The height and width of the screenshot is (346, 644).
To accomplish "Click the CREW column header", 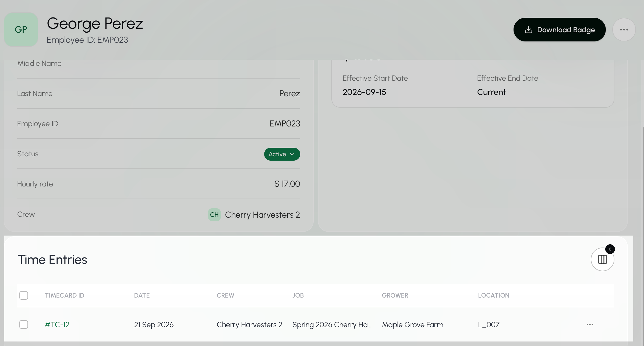I will (x=225, y=295).
